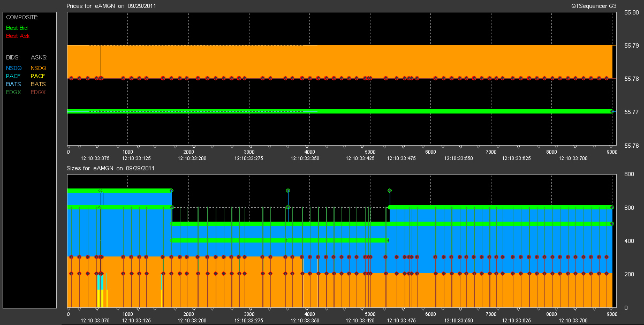Click the 200 size axis value
Viewport: 644px width, 325px height.
[x=629, y=275]
